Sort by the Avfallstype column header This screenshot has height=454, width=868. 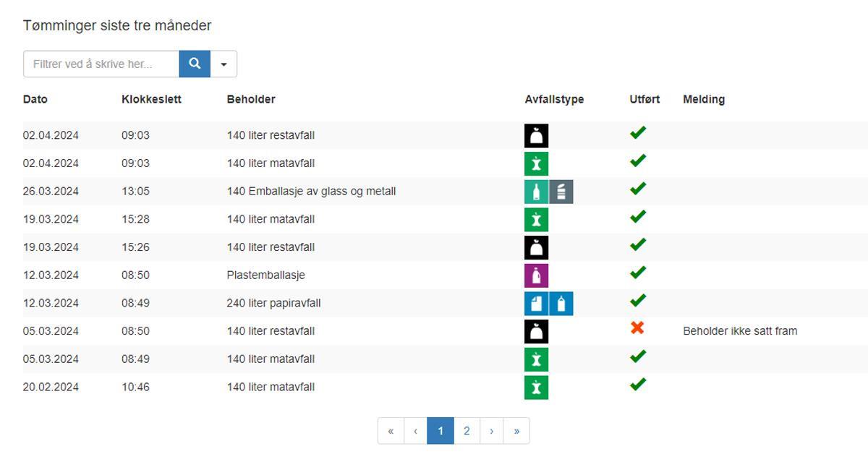tap(554, 99)
